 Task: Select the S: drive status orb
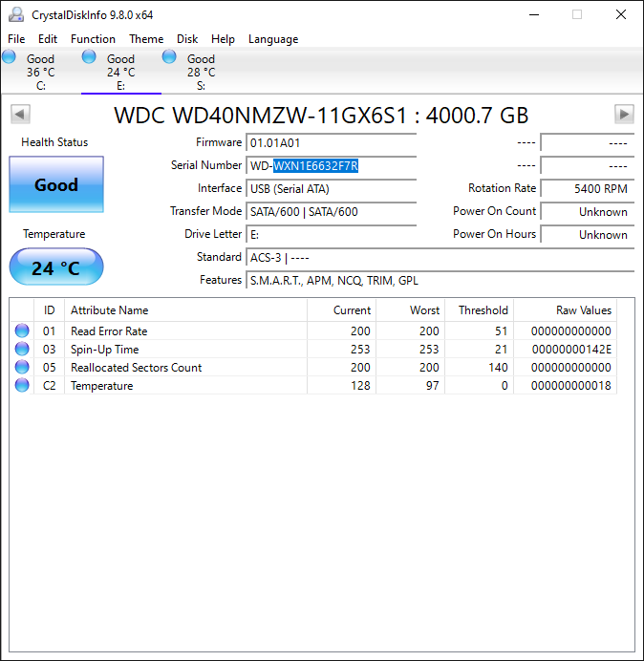point(169,56)
